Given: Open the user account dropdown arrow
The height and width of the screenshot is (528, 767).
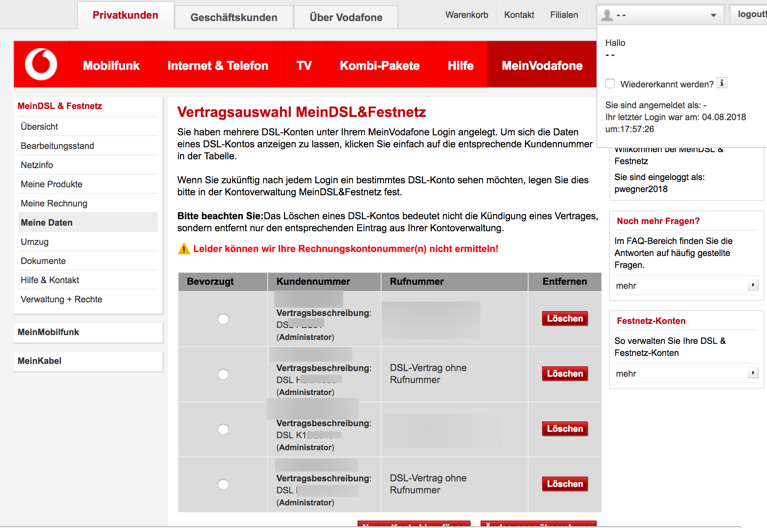Looking at the screenshot, I should (713, 16).
